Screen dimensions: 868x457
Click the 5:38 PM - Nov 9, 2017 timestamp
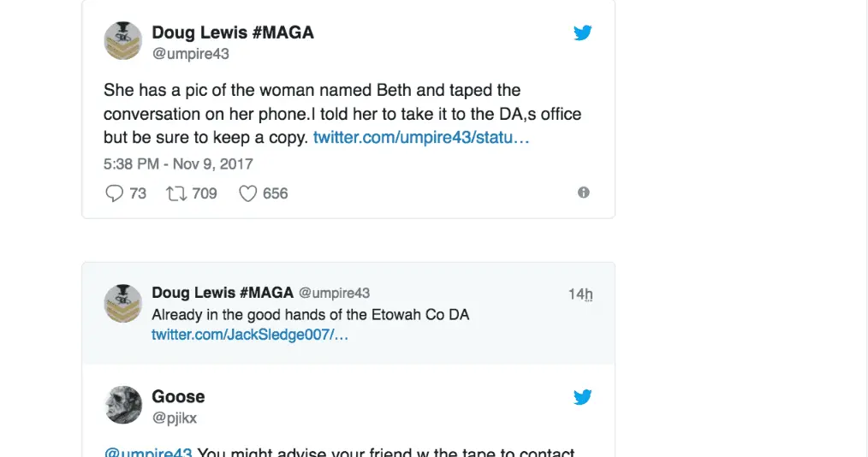178,163
